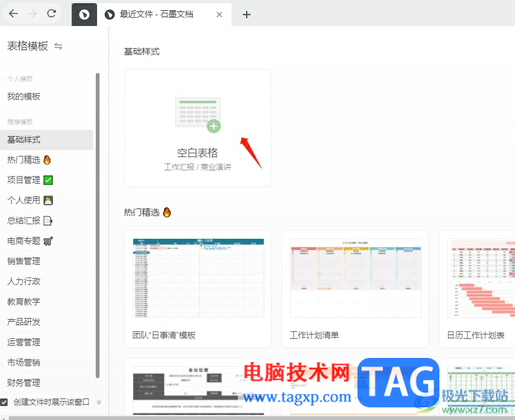Go forward using the browser forward arrow
Screen dimensions: 515x420
click(x=32, y=13)
